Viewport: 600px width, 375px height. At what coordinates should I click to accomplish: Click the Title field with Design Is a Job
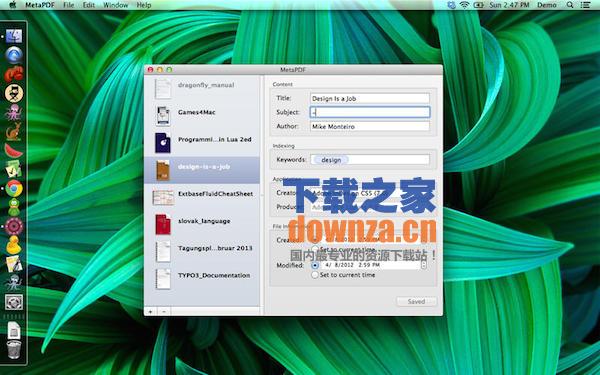[370, 98]
